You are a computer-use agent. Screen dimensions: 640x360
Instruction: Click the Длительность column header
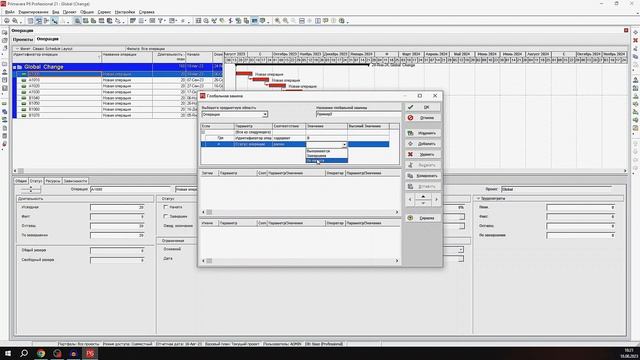pos(169,57)
